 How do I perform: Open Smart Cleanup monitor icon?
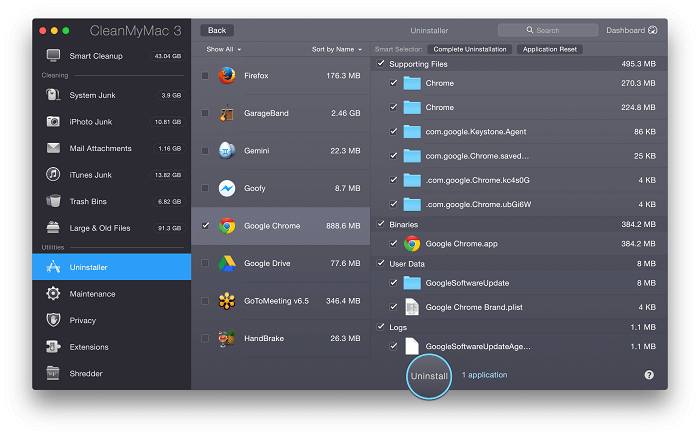tap(53, 56)
